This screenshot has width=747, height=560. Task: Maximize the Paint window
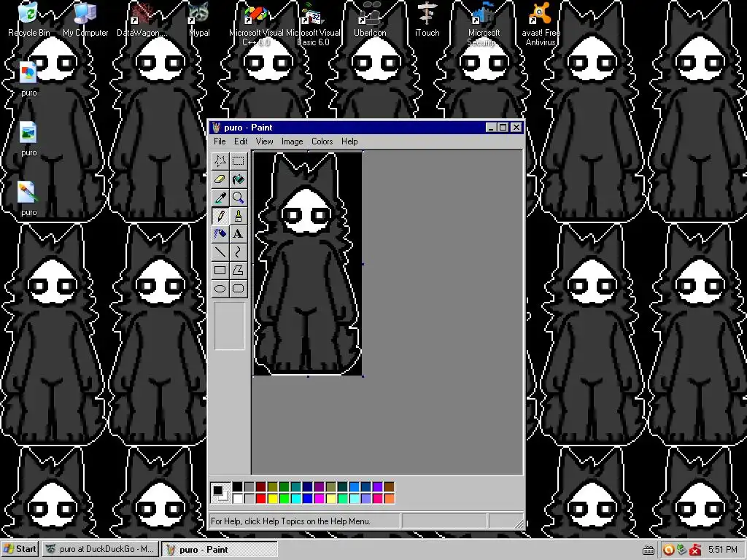click(503, 127)
